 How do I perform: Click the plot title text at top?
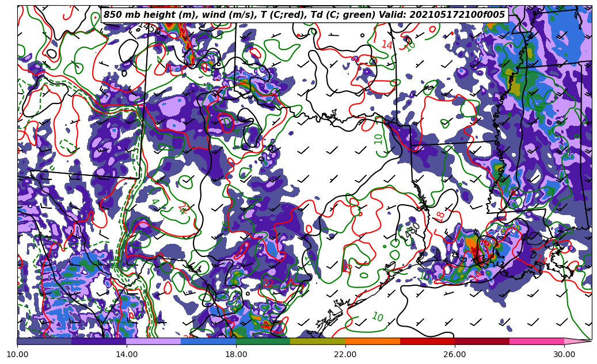tap(304, 15)
